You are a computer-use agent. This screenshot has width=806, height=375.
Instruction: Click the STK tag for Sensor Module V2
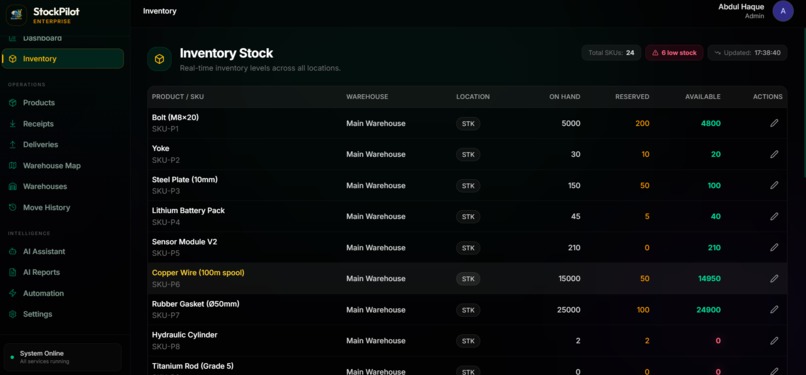click(468, 248)
